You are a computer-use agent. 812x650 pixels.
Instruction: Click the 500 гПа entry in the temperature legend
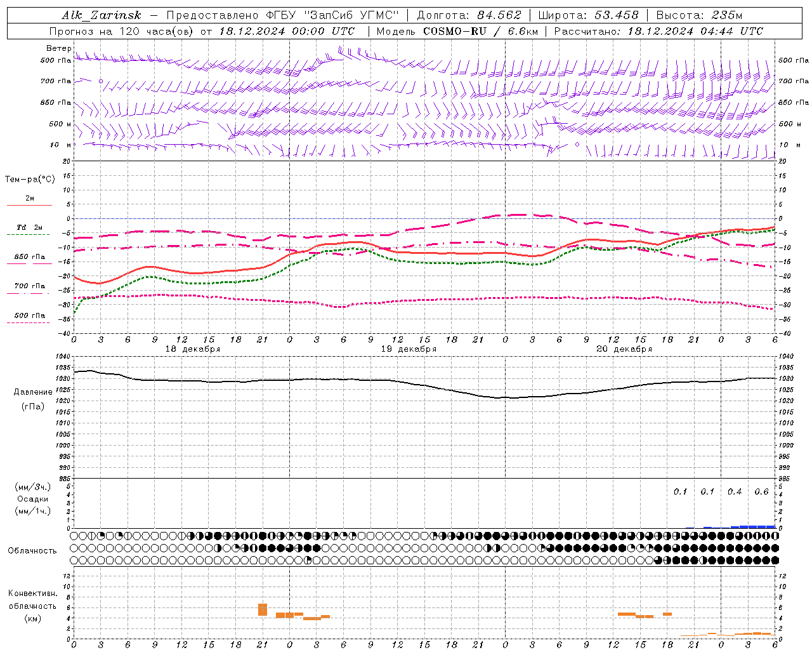tap(30, 315)
